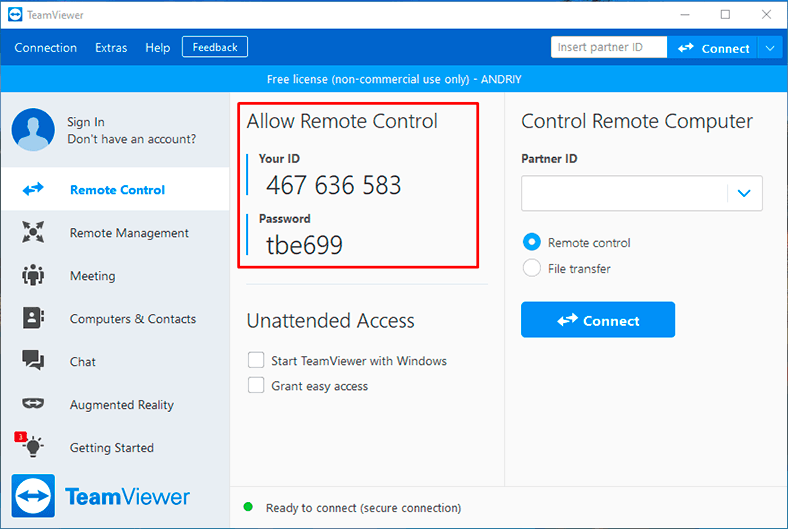Click the Don't have an account link
This screenshot has width=788, height=529.
pos(132,139)
